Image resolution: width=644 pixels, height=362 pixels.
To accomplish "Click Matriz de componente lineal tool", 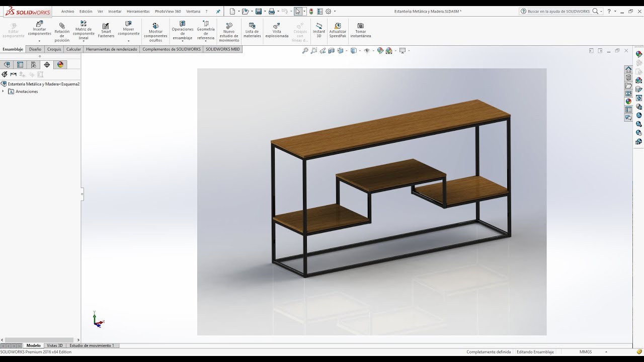I will [84, 30].
